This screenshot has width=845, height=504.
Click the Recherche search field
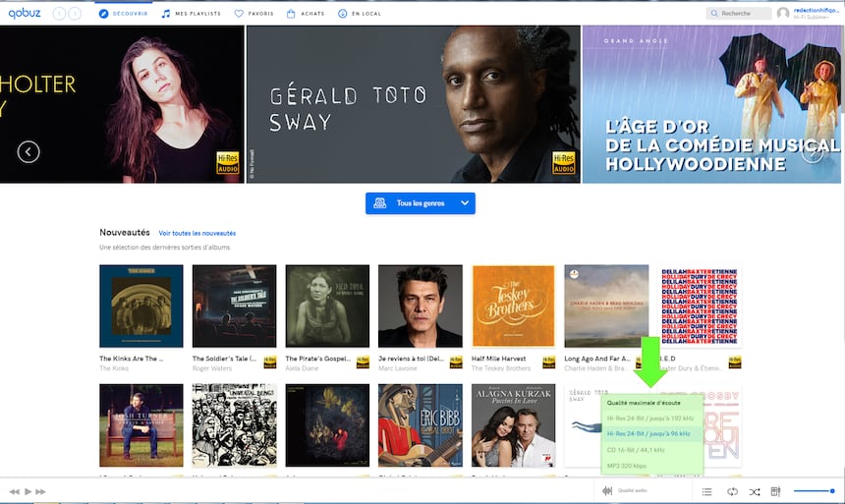739,14
